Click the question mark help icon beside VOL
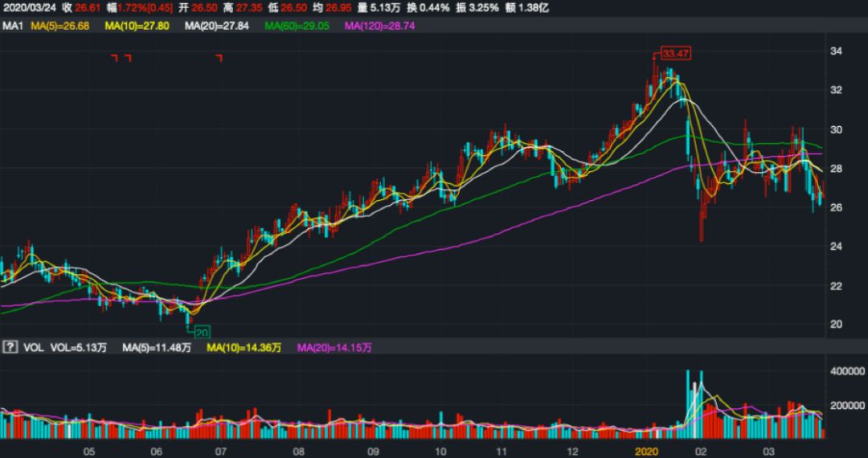The image size is (868, 458). [x=10, y=348]
